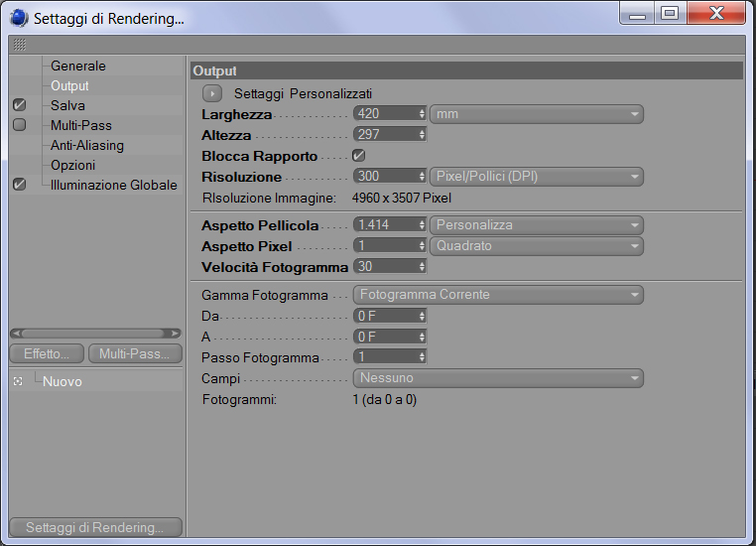Viewport: 756px width, 546px height.
Task: Click the left arrow of the sidebar scrollbar
Action: coord(16,334)
